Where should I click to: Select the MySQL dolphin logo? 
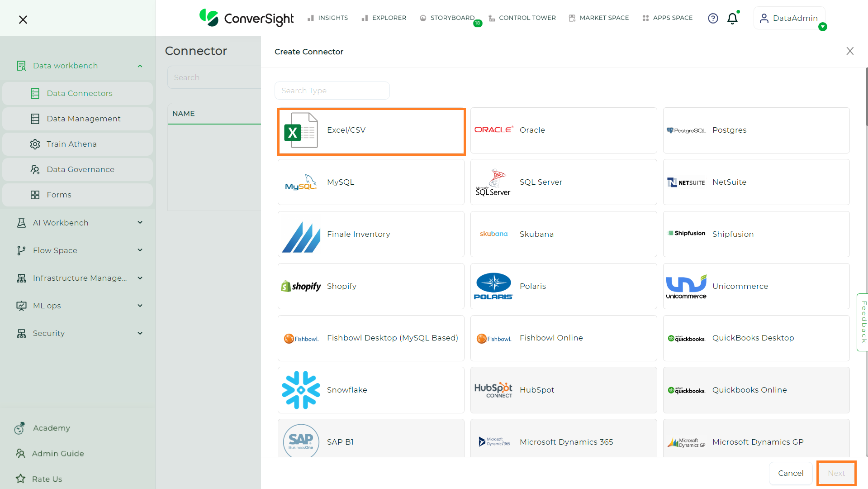coord(301,182)
